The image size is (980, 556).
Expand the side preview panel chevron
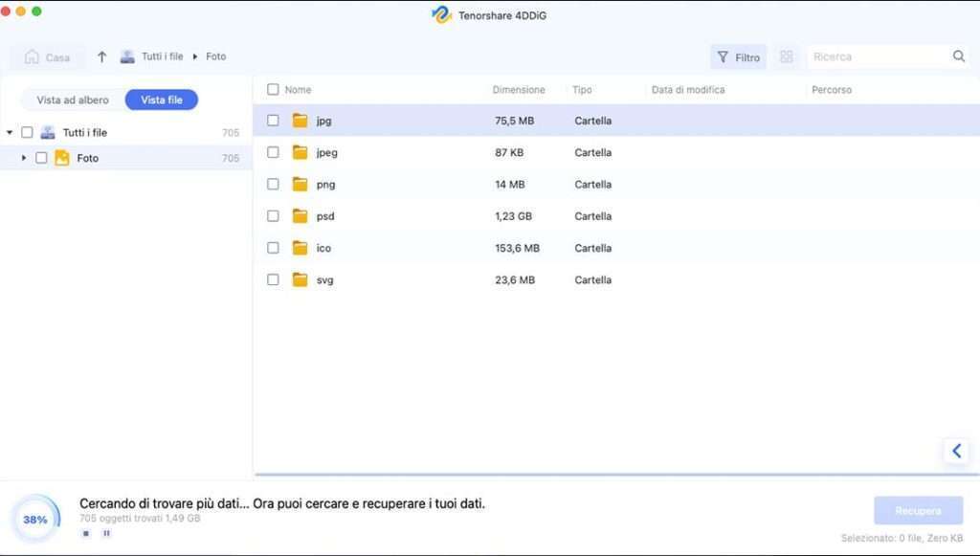(x=956, y=451)
